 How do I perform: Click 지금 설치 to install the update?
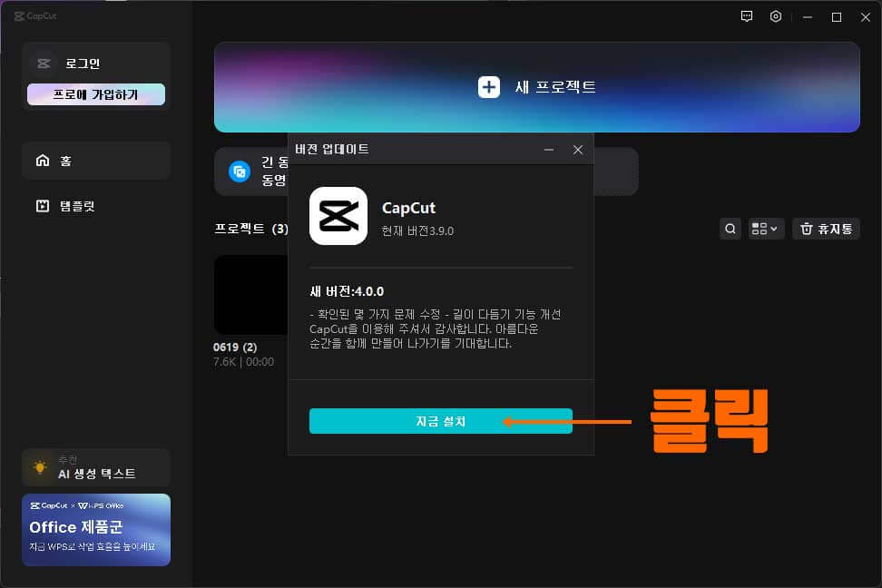tap(440, 421)
